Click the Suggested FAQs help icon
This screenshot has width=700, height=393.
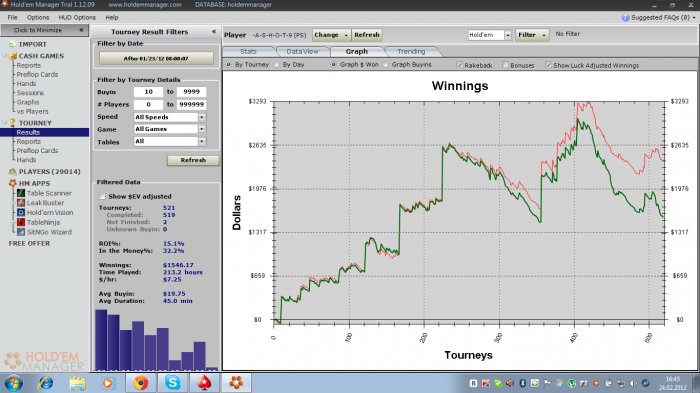[x=625, y=17]
